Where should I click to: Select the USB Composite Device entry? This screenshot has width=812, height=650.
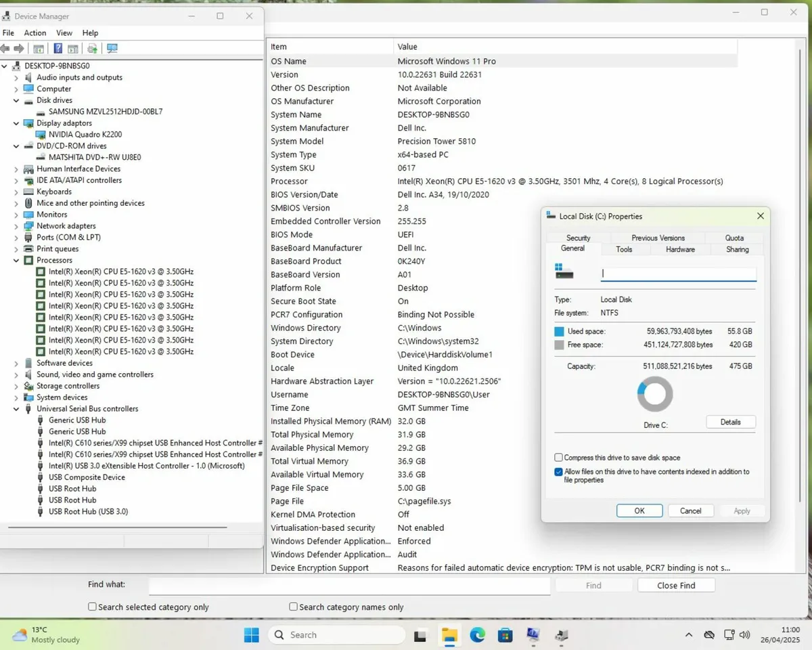[87, 477]
